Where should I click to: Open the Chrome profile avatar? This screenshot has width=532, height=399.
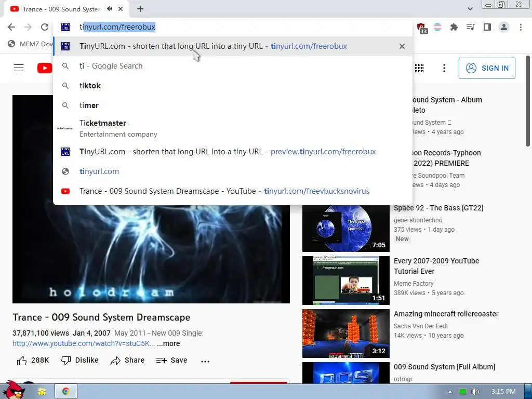504,27
